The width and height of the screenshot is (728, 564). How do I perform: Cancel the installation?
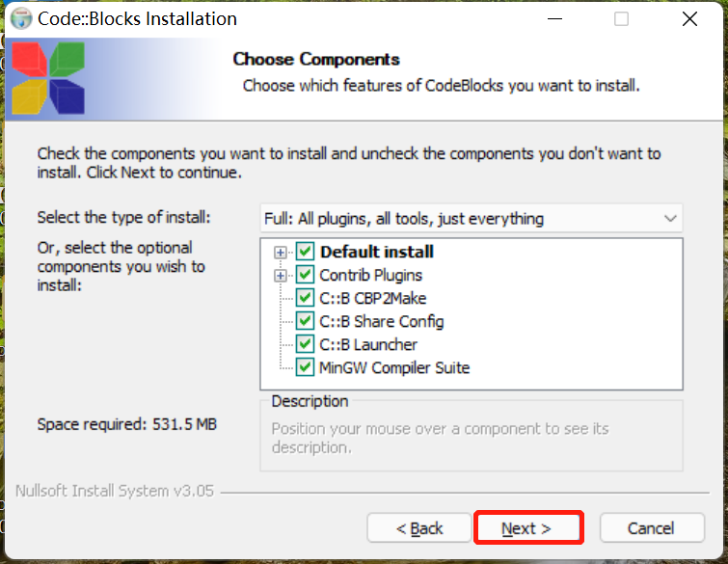point(651,528)
